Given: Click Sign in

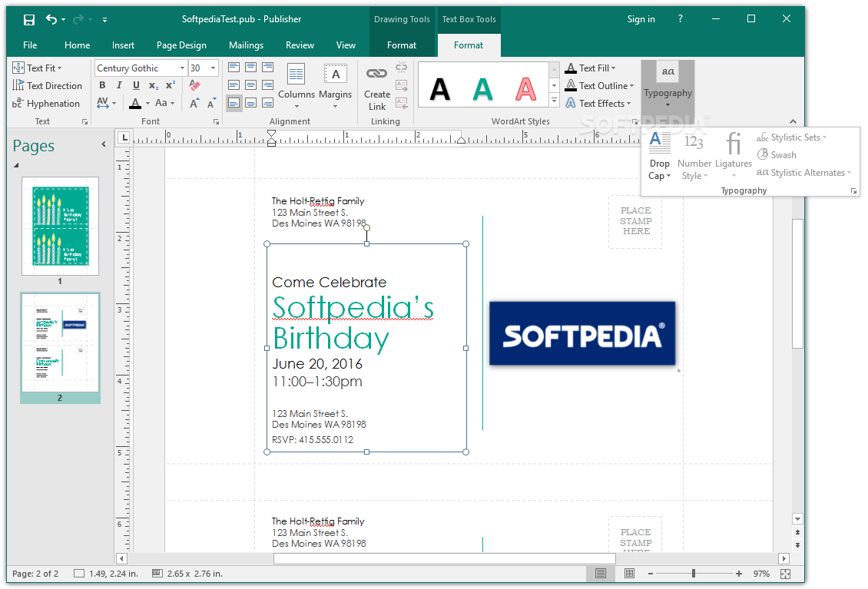Looking at the screenshot, I should (x=641, y=19).
